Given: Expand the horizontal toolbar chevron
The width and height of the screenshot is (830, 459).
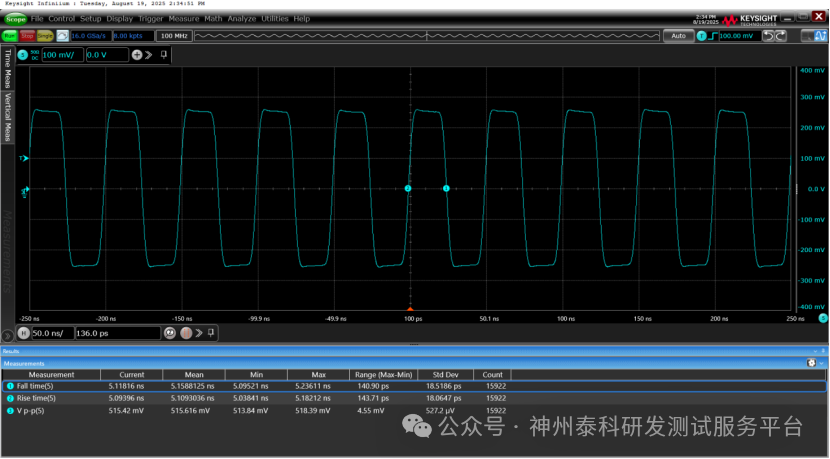Looking at the screenshot, I should coord(199,333).
